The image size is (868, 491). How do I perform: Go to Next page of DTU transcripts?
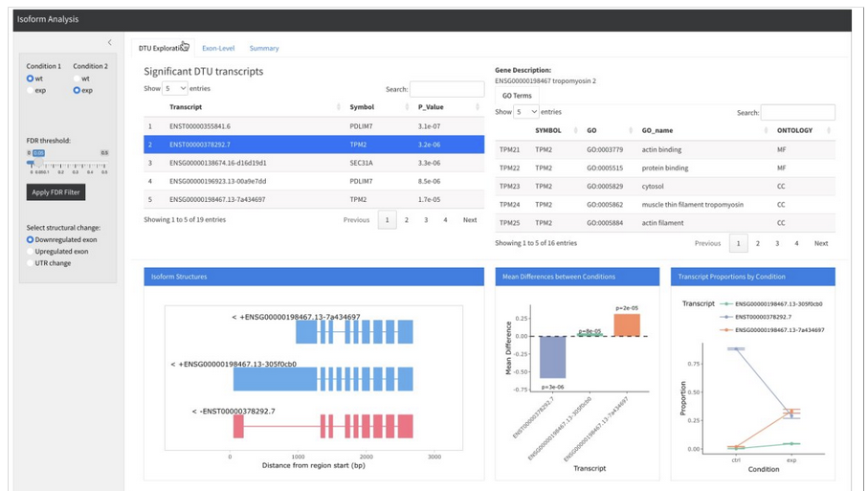pos(469,220)
